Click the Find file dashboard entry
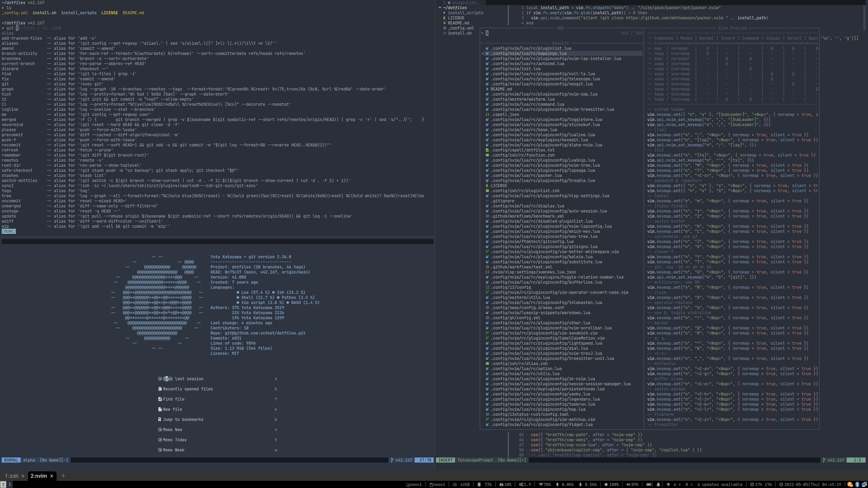 pyautogui.click(x=173, y=399)
